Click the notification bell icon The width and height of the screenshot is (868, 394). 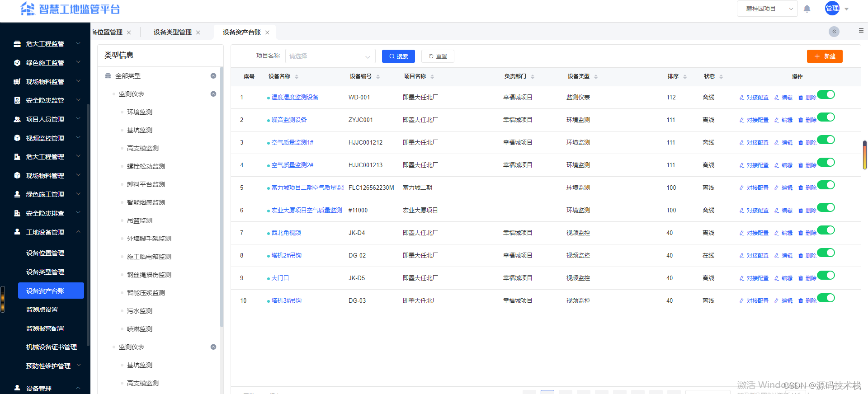[807, 9]
